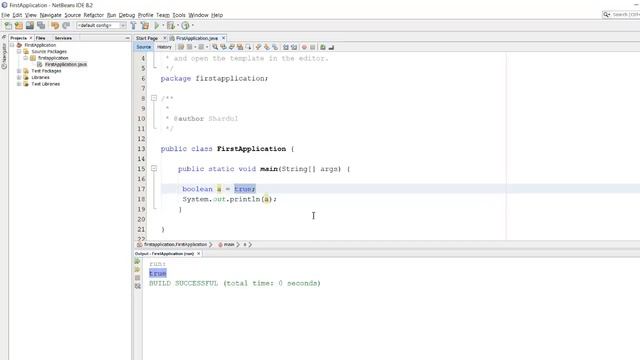The image size is (640, 360).
Task: Close the Projects panel tab
Action: pyautogui.click(x=31, y=38)
